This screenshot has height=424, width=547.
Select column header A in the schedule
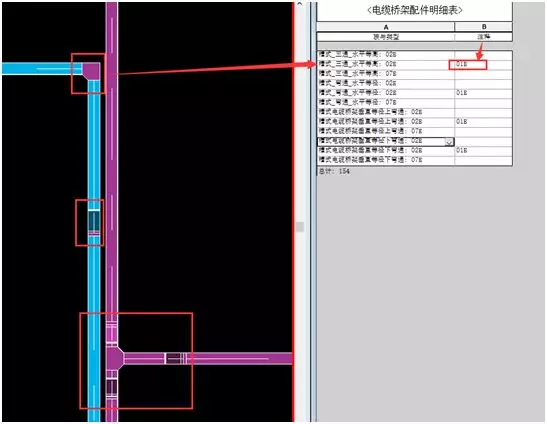click(385, 27)
